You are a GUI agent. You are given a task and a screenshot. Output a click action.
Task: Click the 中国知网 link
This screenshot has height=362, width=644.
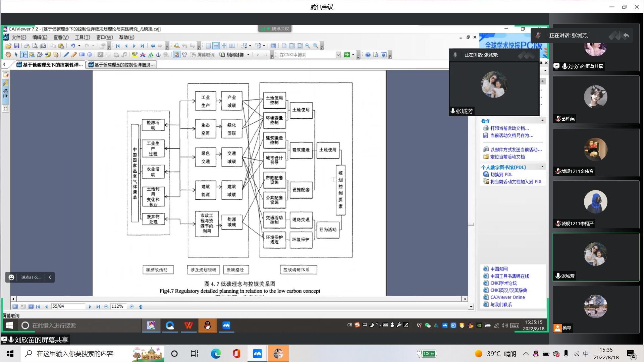[499, 269]
